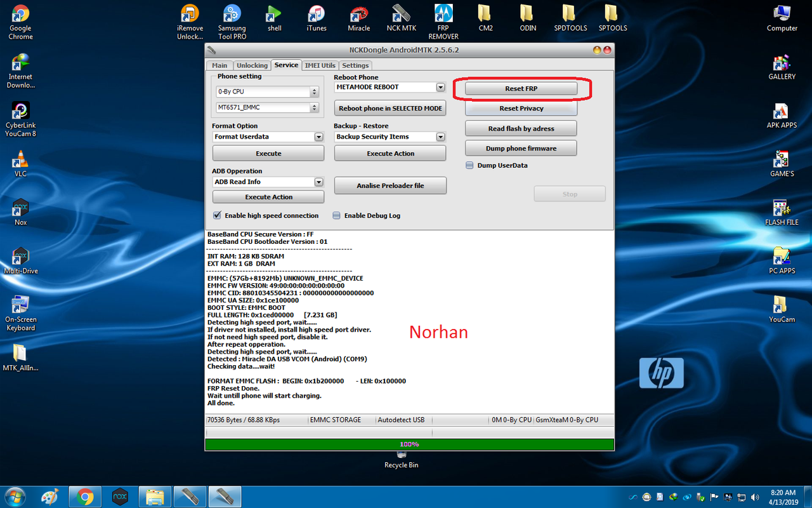Open the SPDTOOLS folder on the desktop
Viewport: 812px width, 508px height.
click(x=570, y=18)
